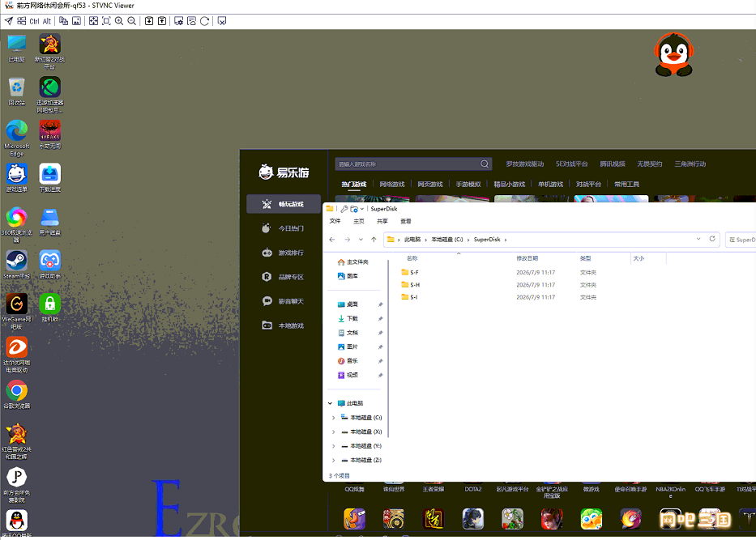
Task: Expand the 本地磁盘 (Y:) tree node
Action: pyautogui.click(x=333, y=446)
